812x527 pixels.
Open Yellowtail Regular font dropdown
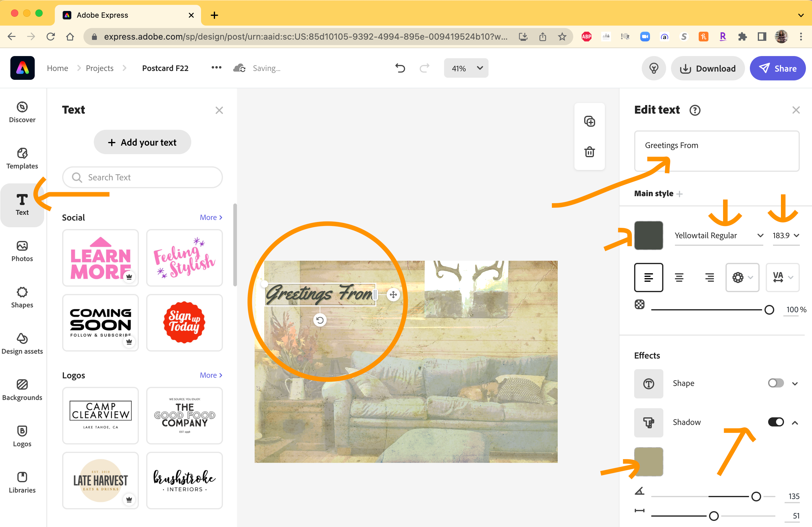click(718, 235)
